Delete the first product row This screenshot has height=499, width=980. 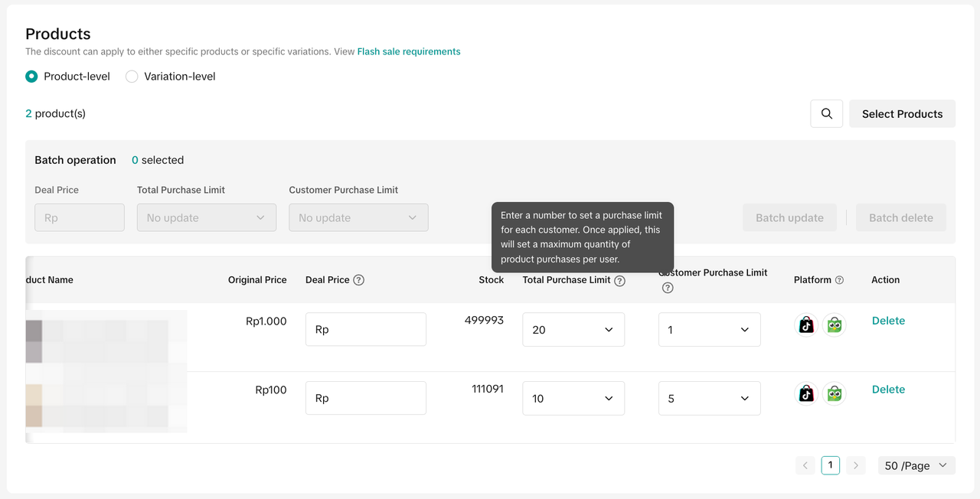click(x=888, y=321)
